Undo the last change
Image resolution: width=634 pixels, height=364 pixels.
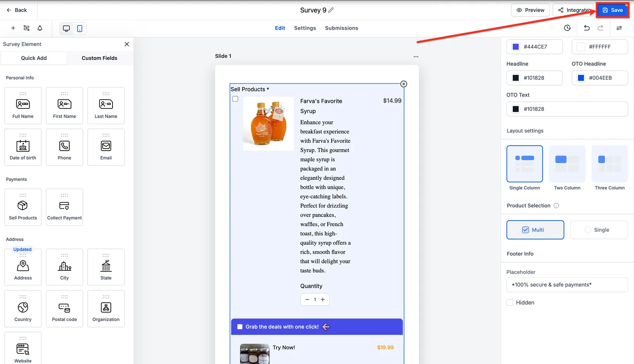(587, 28)
